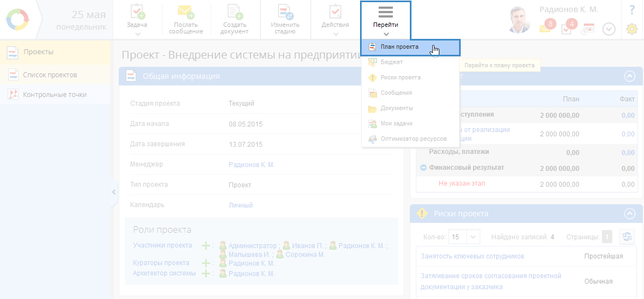Screen dimensions: 644x299
Task: Click the Изменить стадию icon
Action: [x=285, y=12]
